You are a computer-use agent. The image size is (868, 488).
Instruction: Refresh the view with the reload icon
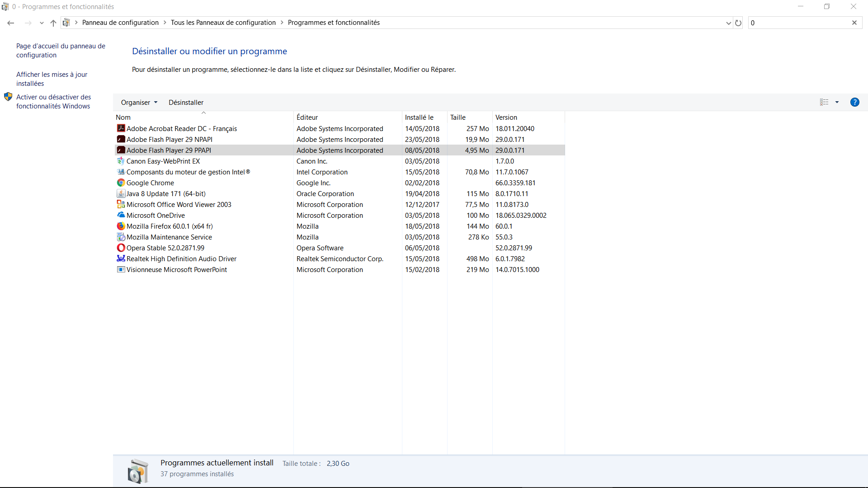pyautogui.click(x=738, y=23)
